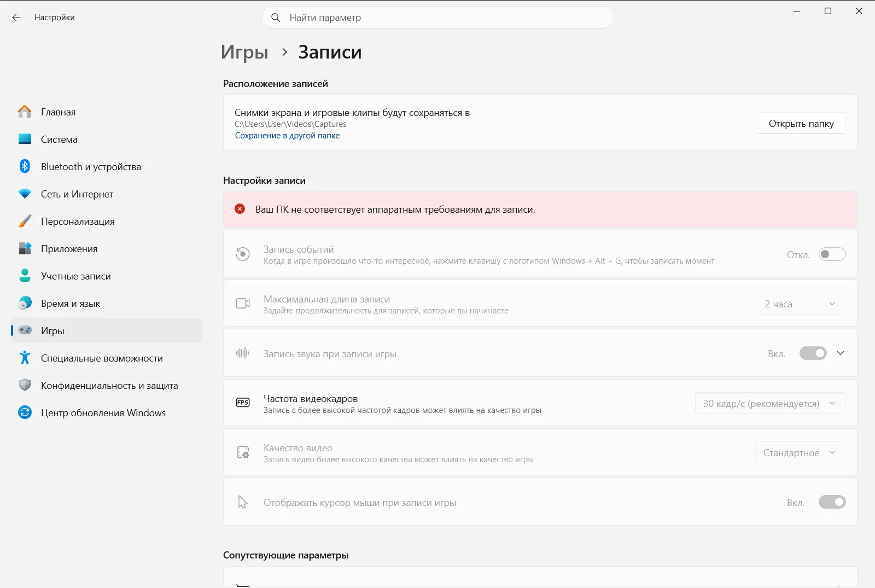Click the mouse cursor icon row

coord(540,502)
